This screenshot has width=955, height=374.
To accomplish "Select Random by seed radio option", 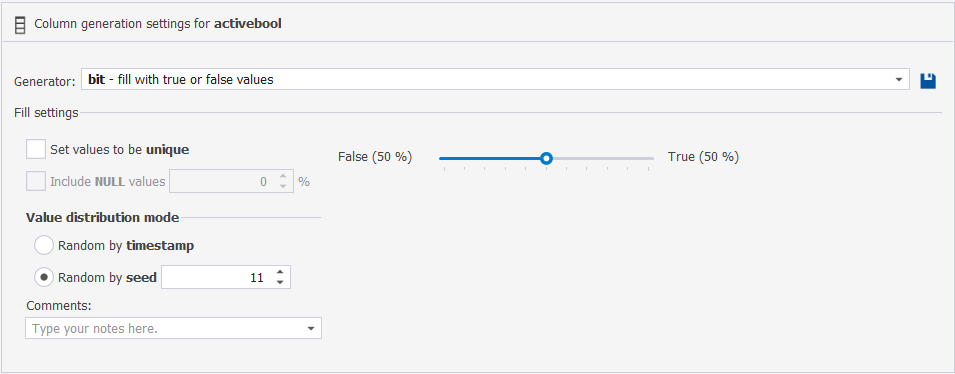I will pos(44,277).
